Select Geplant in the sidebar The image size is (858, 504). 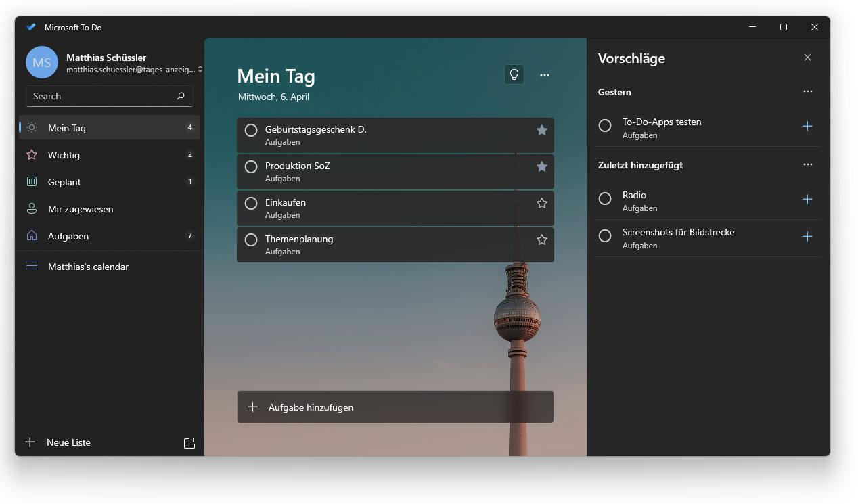click(x=64, y=182)
